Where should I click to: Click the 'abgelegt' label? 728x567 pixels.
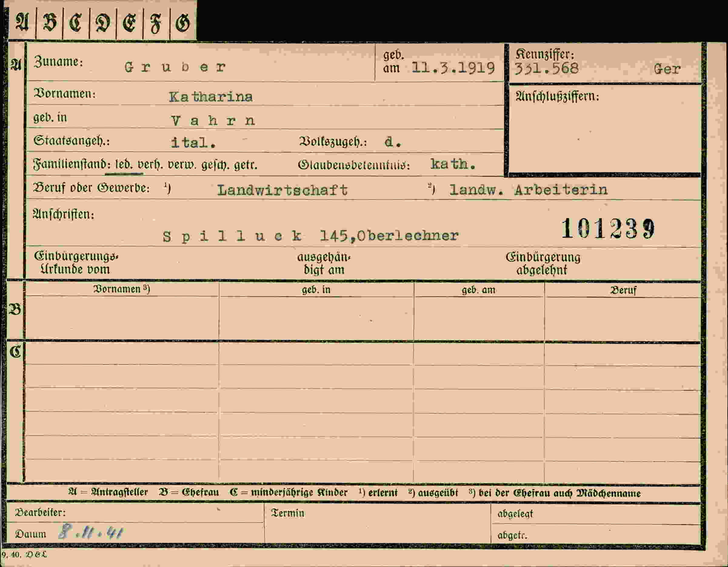[515, 514]
